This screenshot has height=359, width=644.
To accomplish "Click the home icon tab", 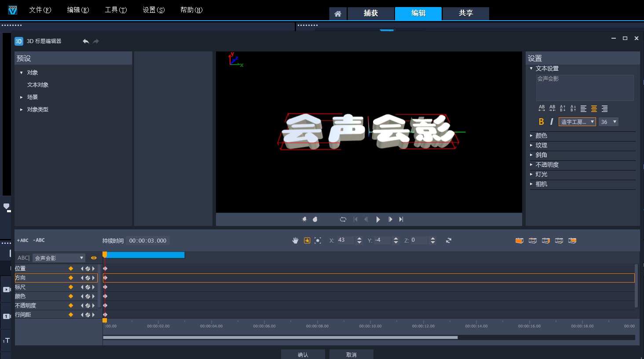I will (x=338, y=14).
